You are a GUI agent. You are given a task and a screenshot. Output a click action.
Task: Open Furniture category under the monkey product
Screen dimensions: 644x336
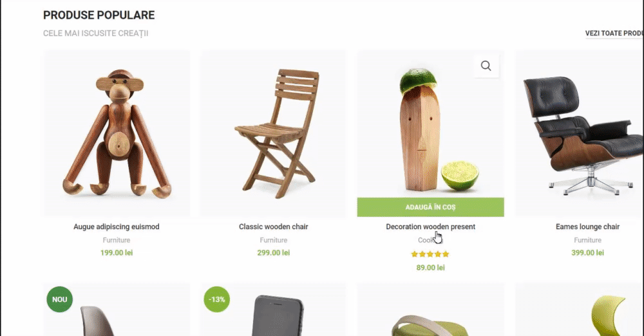pyautogui.click(x=116, y=240)
